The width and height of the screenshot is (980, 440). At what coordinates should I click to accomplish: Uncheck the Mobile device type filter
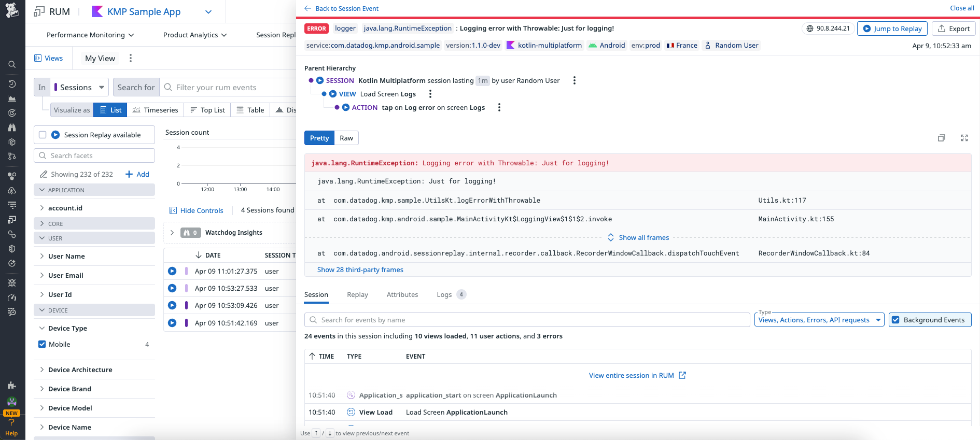pyautogui.click(x=42, y=344)
